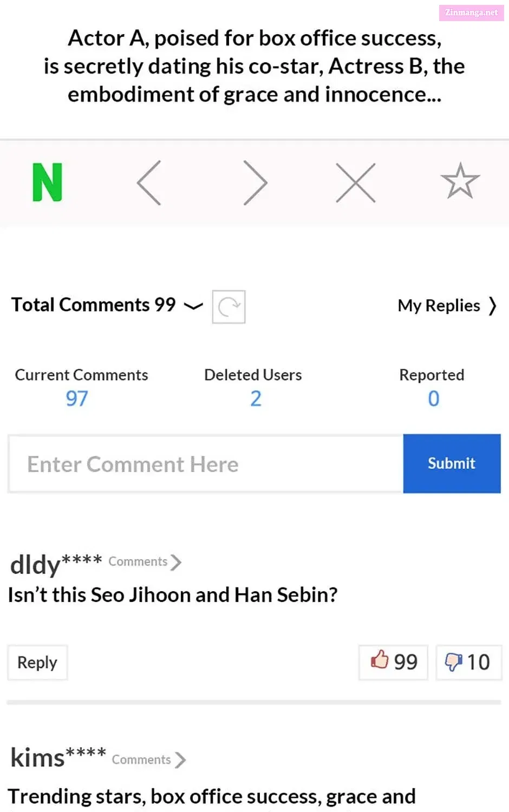Go forward with the right arrow icon
509x812 pixels.
click(255, 182)
